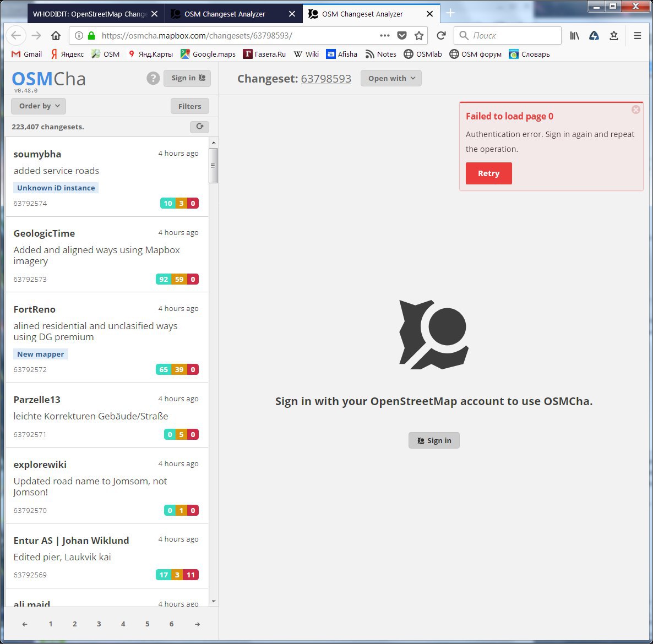Open the OSMCha help question mark
This screenshot has width=653, height=644.
tap(153, 78)
